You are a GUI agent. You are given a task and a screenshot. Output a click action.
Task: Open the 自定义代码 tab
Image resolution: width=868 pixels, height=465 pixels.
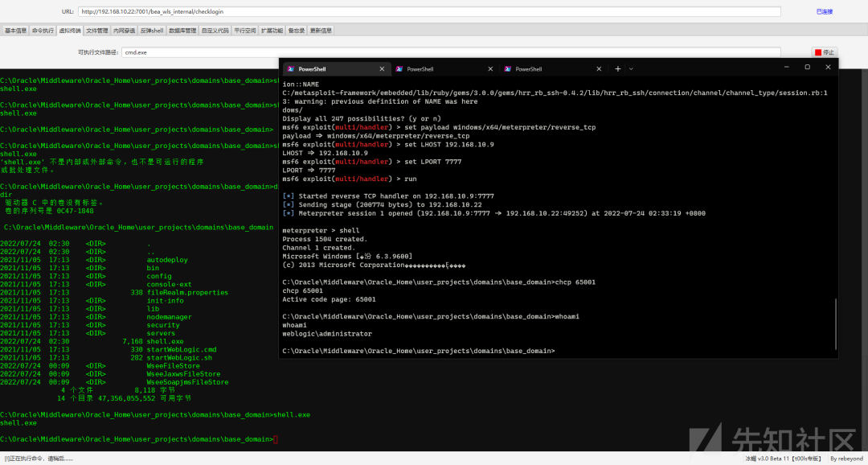point(215,31)
